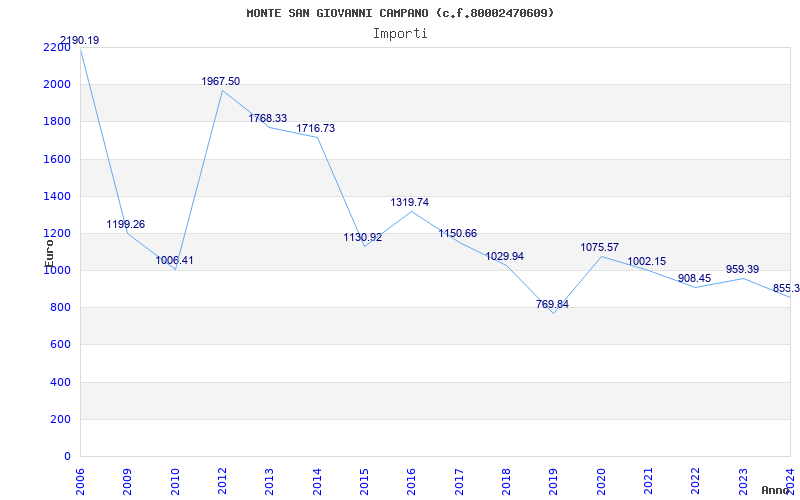Click the 2010 x-axis year label
800x500 pixels.
point(175,482)
